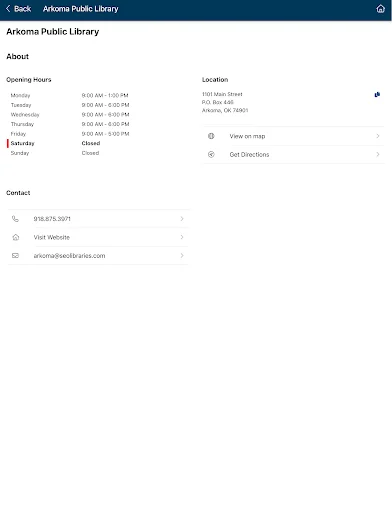Select the P.O. Box address line

pos(217,102)
